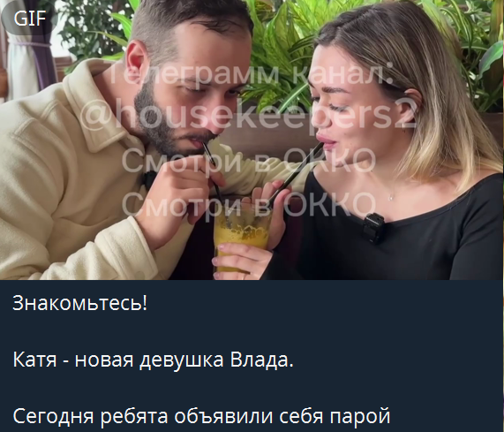The image size is (504, 432).
Task: Click the GIF badge in the corner
Action: pos(29,18)
